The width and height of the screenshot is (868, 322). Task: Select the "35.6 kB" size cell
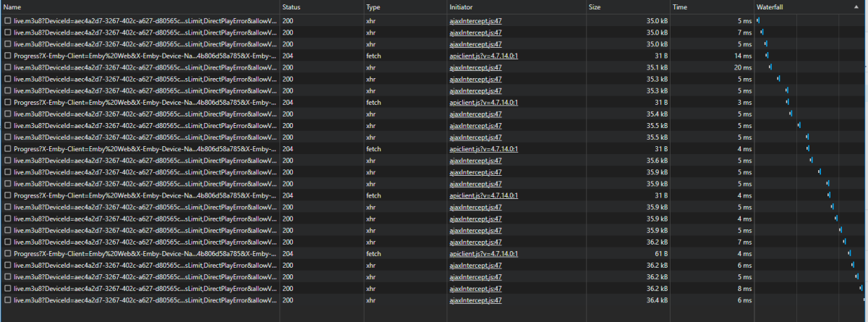tap(657, 160)
